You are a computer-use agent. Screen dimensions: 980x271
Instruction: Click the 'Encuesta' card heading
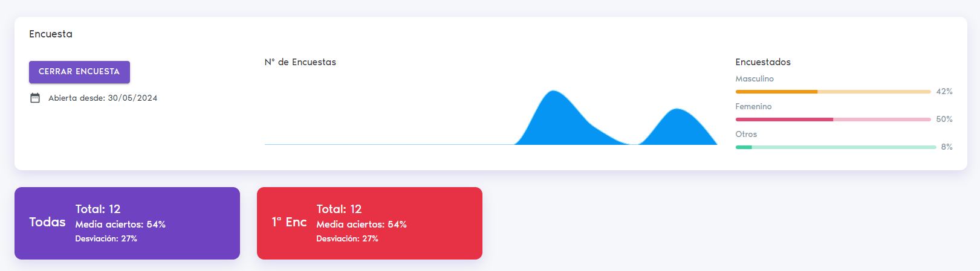(51, 34)
